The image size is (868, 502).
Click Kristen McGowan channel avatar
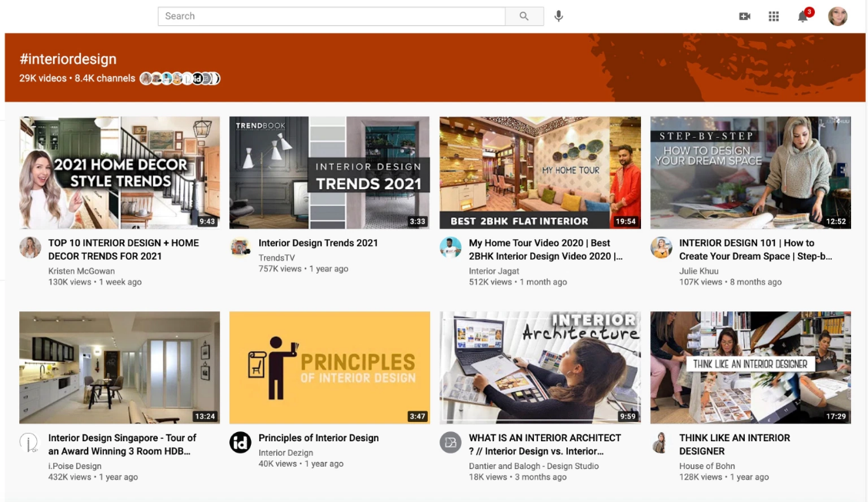30,248
